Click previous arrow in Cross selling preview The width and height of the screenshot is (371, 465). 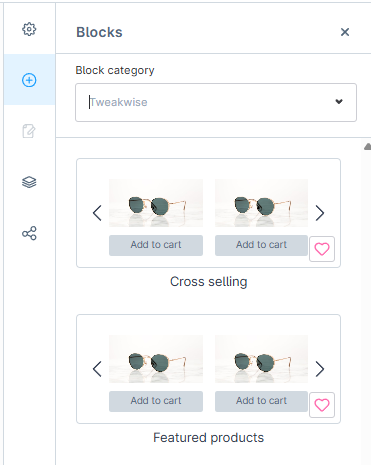(97, 213)
